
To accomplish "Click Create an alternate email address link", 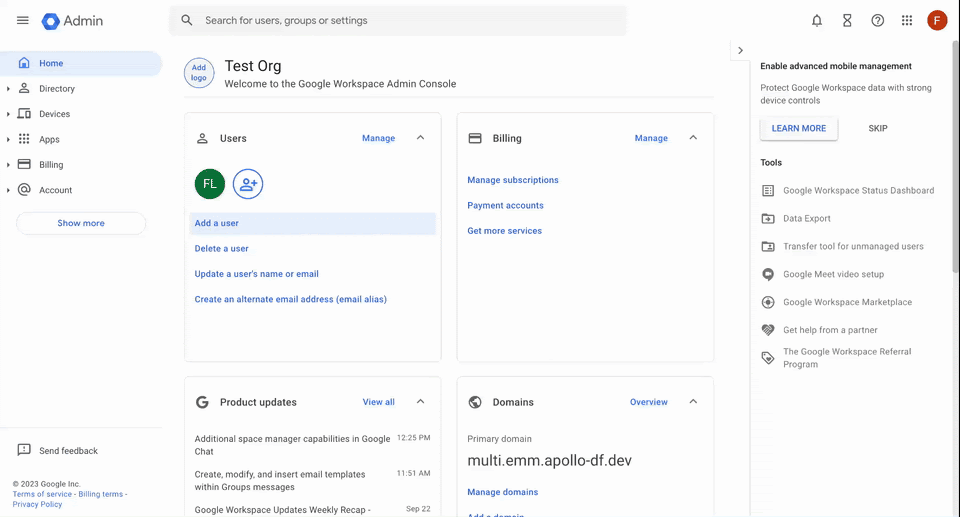I will (x=291, y=300).
